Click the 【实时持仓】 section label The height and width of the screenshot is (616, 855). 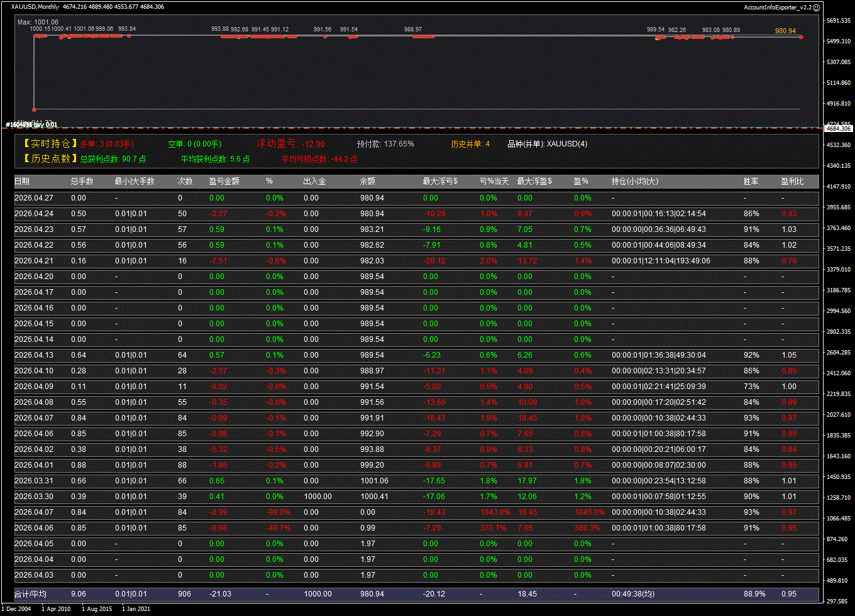(x=50, y=144)
